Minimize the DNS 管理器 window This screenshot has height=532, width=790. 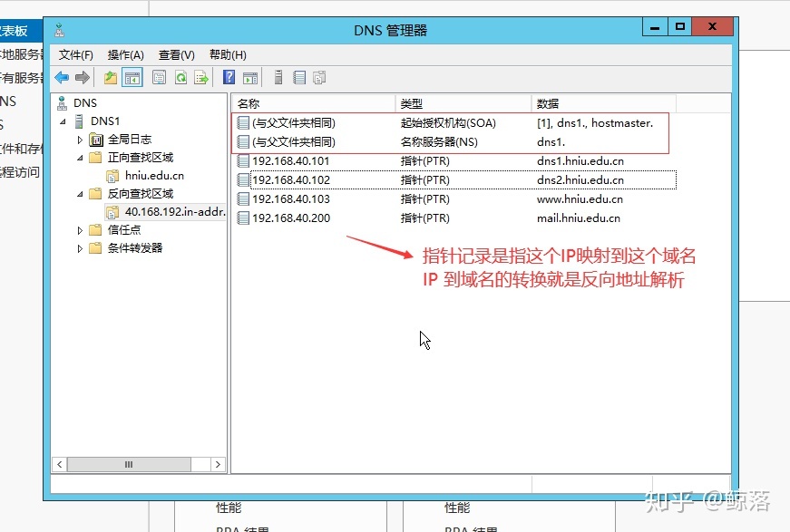(x=655, y=26)
